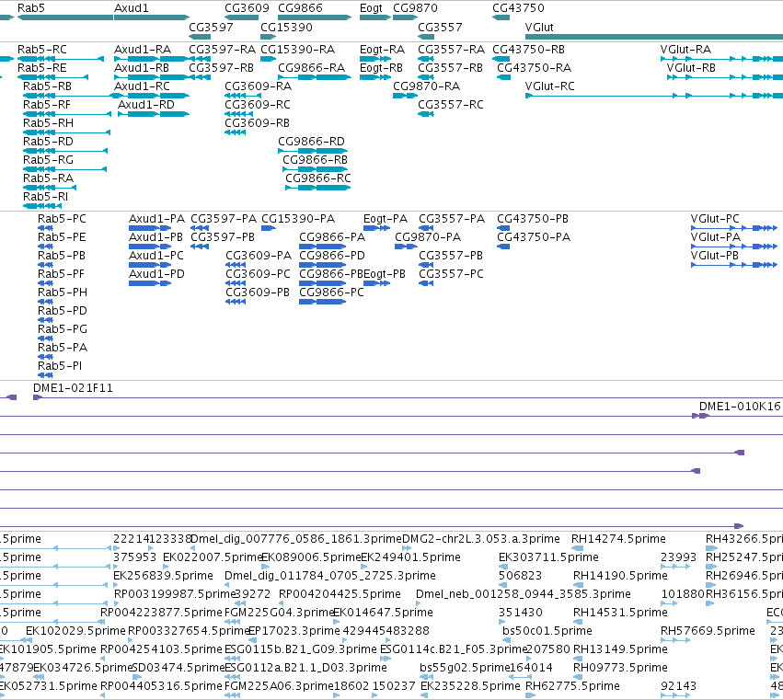Screen dimensions: 783x700
Task: Click protein Axud1-PD
Action: tap(150, 283)
